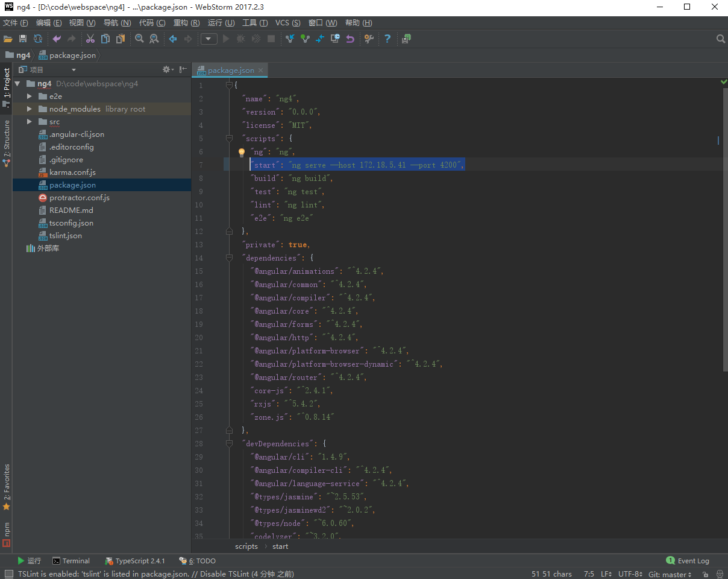Click the Redo arrow icon
This screenshot has height=579, width=728.
[72, 39]
